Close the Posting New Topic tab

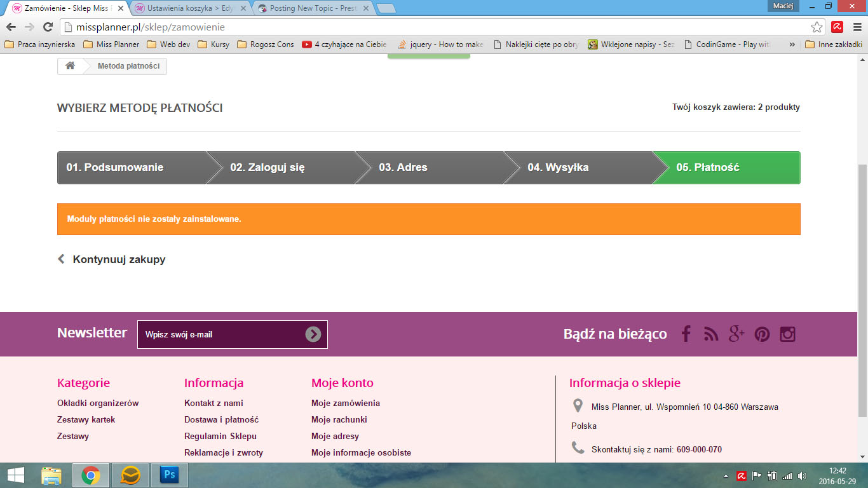(365, 9)
